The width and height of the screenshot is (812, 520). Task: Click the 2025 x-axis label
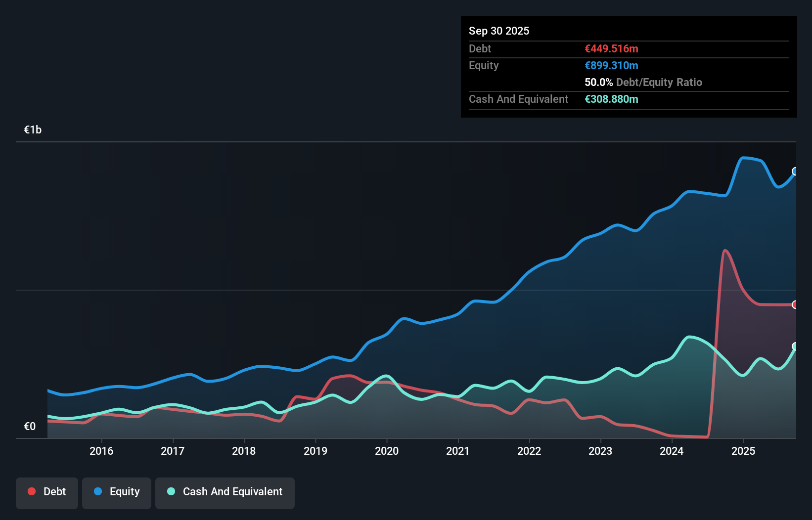click(743, 451)
